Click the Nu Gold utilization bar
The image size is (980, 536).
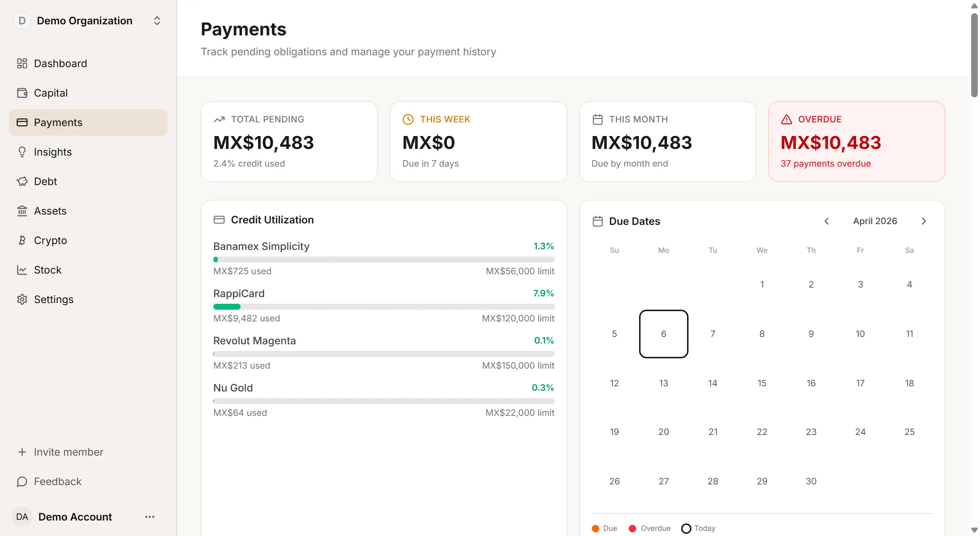pos(384,401)
